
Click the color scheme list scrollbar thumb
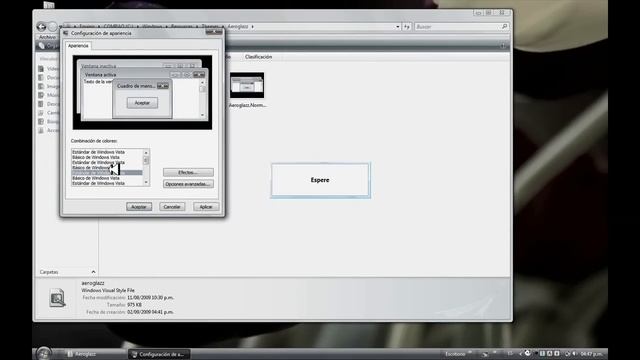146,161
